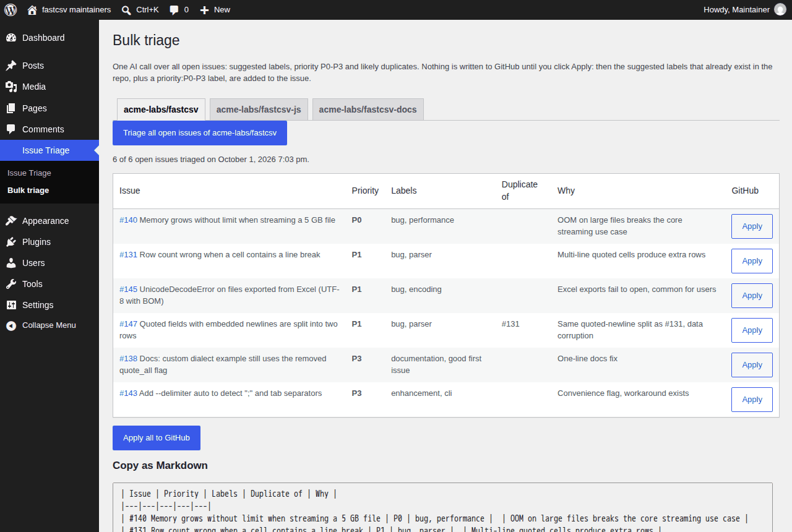Click the user avatar in admin bar
The width and height of the screenshot is (792, 532).
click(x=780, y=9)
